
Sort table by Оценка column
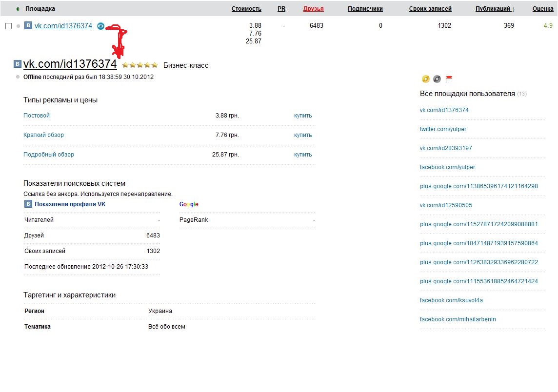tap(543, 9)
